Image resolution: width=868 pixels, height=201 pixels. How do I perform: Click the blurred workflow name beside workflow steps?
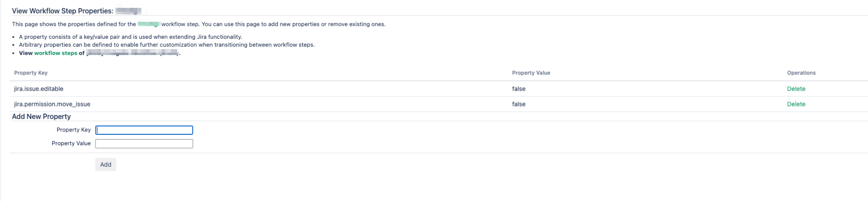pyautogui.click(x=133, y=53)
